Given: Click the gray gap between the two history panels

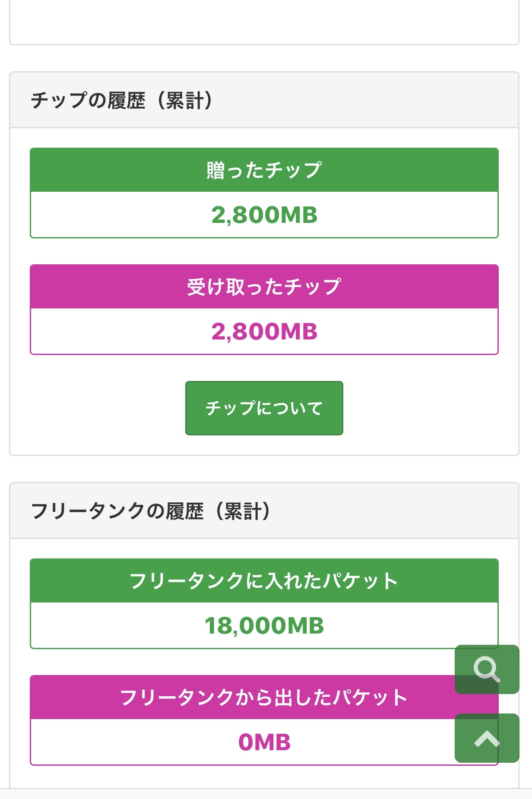Looking at the screenshot, I should [264, 469].
